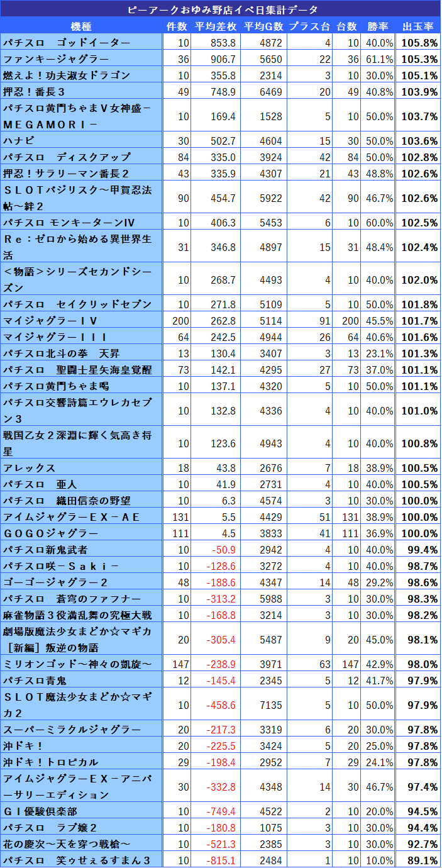Image resolution: width=442 pixels, height=868 pixels.
Task: Select the ミリオンゴッド〜神々の凱旋〜 machine name
Action: (x=77, y=664)
